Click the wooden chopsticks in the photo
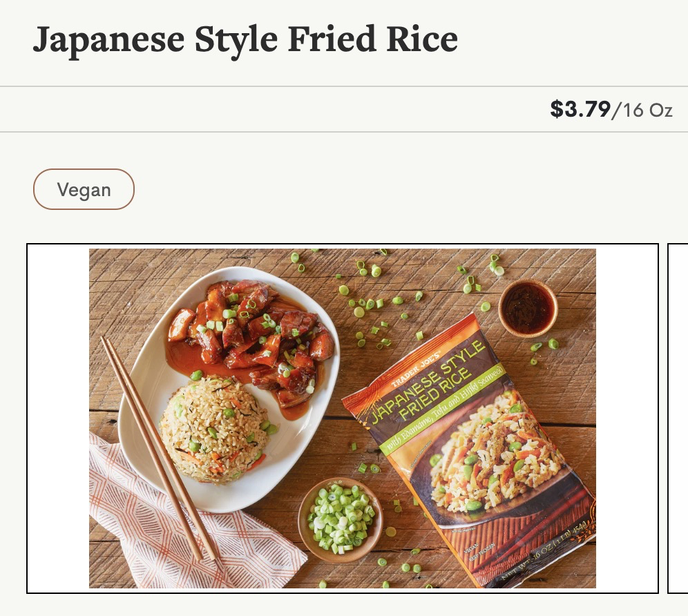The width and height of the screenshot is (688, 616). point(160,450)
